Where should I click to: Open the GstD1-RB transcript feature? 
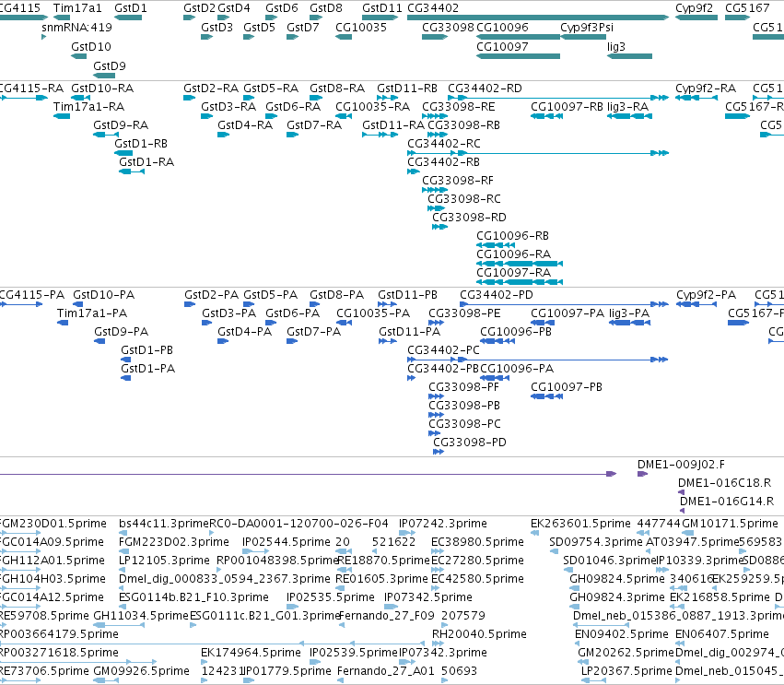click(123, 153)
